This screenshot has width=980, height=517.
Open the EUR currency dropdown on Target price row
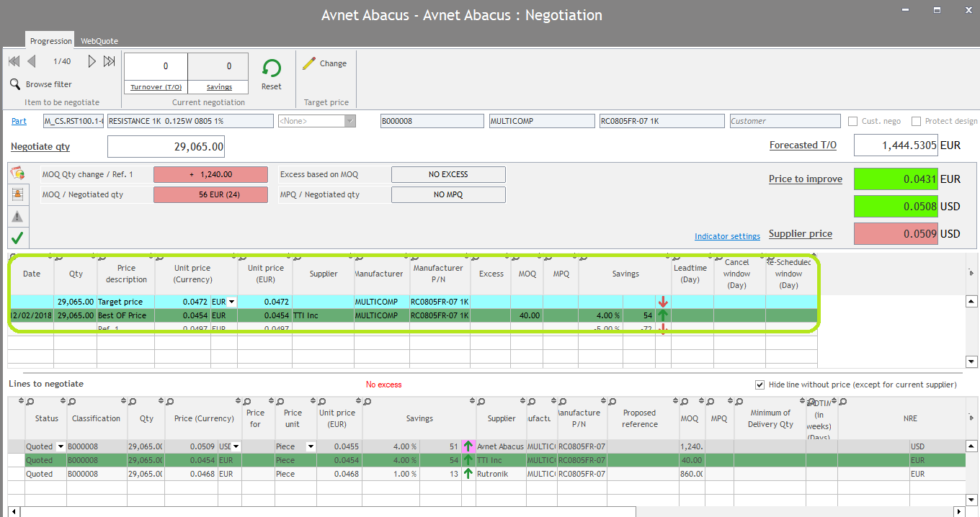[x=231, y=302]
